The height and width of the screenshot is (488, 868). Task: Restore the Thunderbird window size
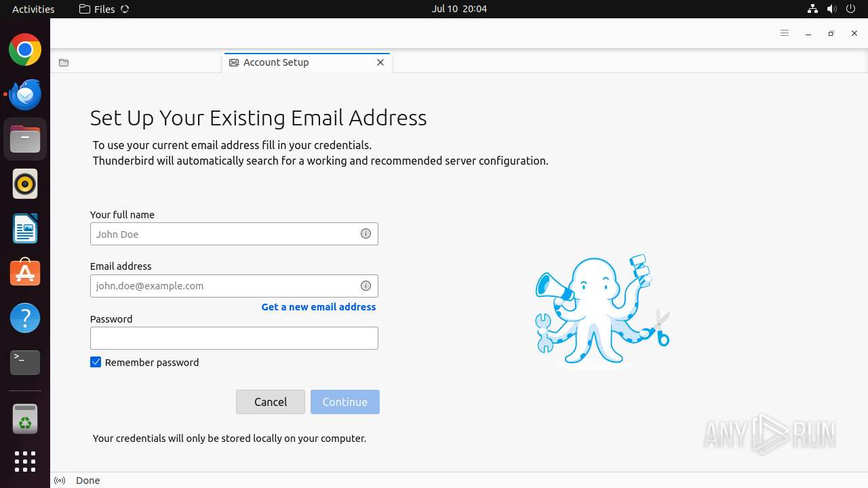click(831, 33)
